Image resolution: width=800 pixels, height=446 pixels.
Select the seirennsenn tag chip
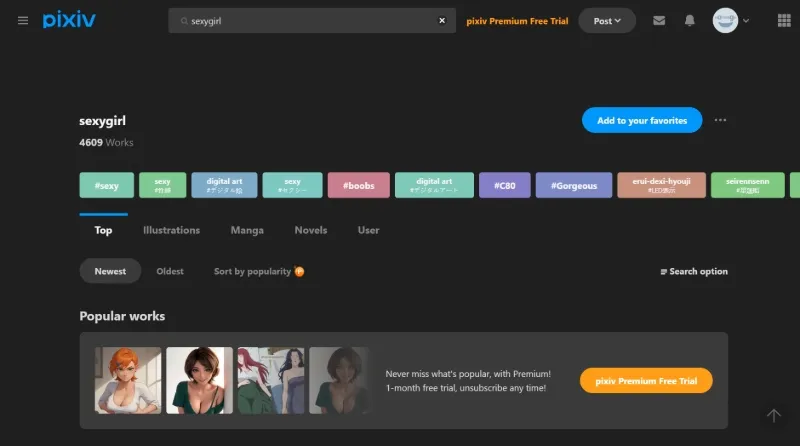click(747, 185)
